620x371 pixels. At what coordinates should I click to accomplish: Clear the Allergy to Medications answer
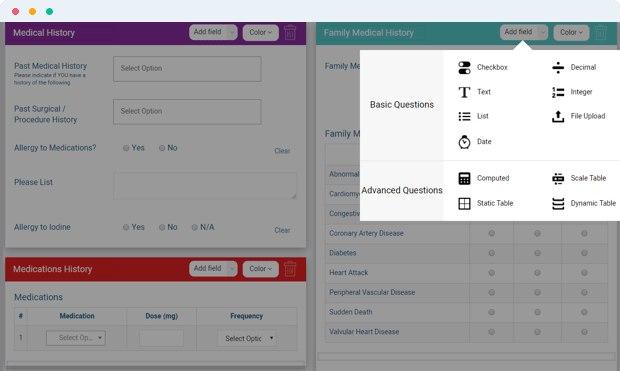pos(282,151)
